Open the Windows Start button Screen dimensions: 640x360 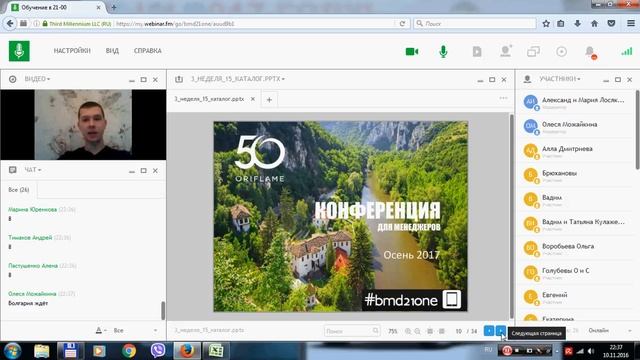coord(12,351)
